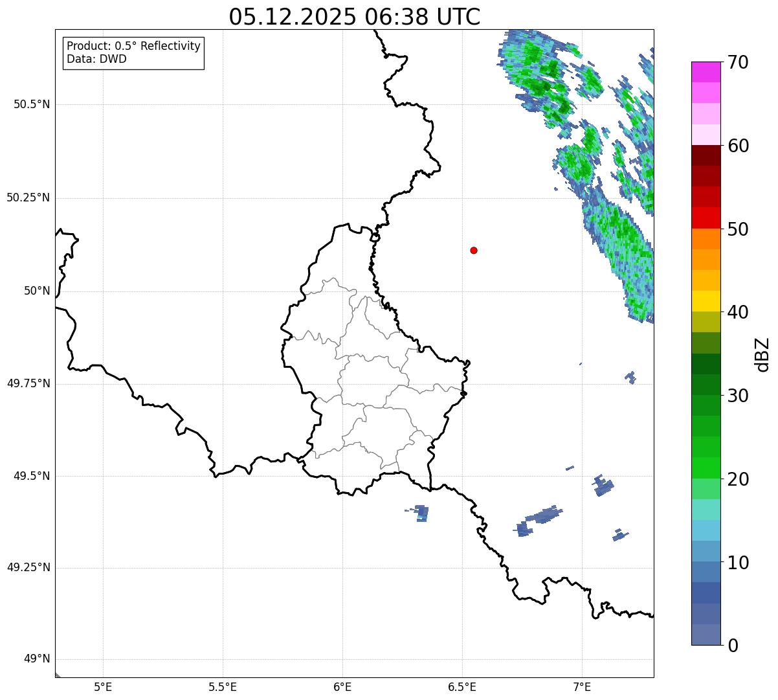Click the radar echo patch near 49.5°N 7.1°E
This screenshot has width=778, height=700.
click(x=603, y=486)
